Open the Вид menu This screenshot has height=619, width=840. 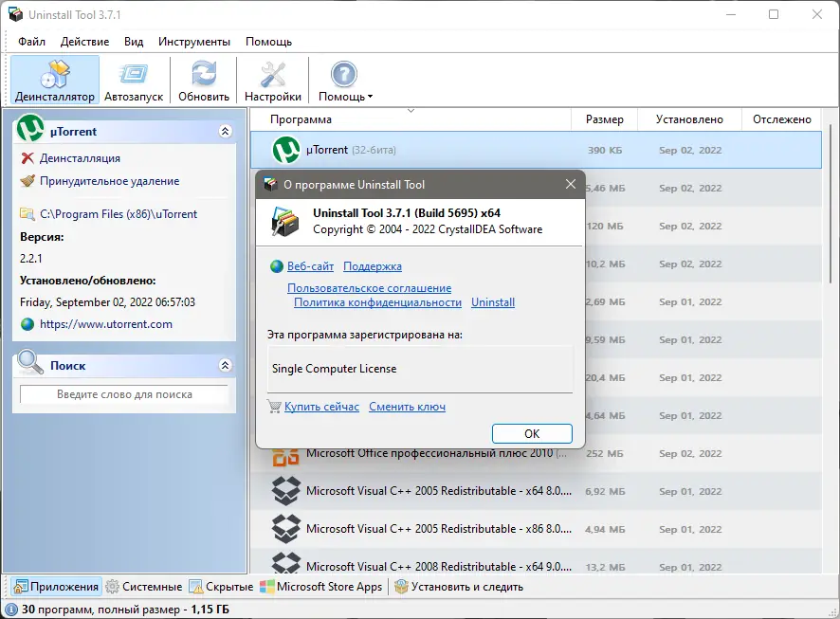tap(134, 42)
